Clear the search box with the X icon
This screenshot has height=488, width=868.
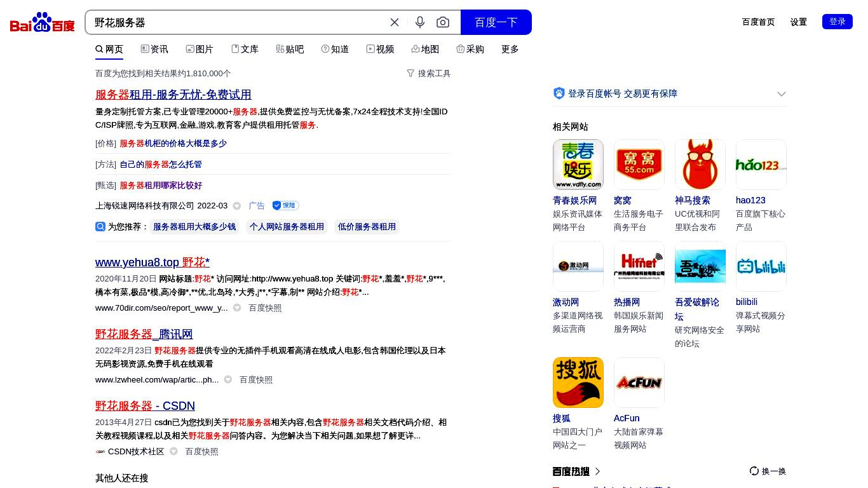click(395, 22)
